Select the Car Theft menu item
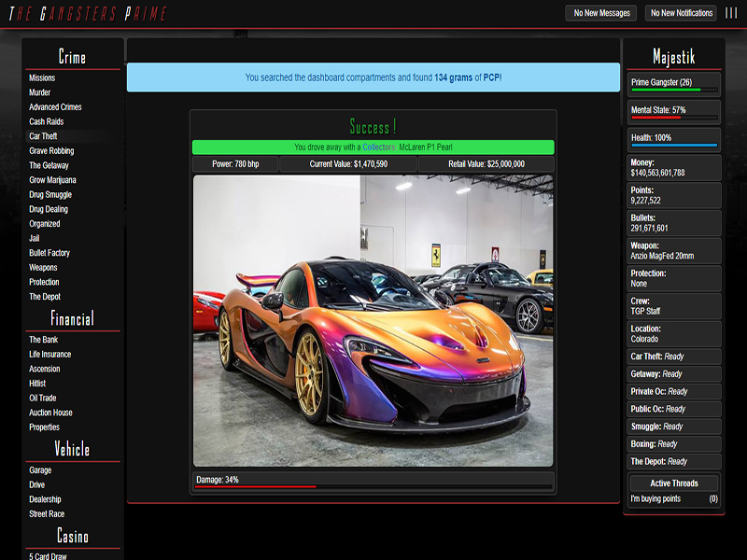747x560 pixels. [x=43, y=136]
